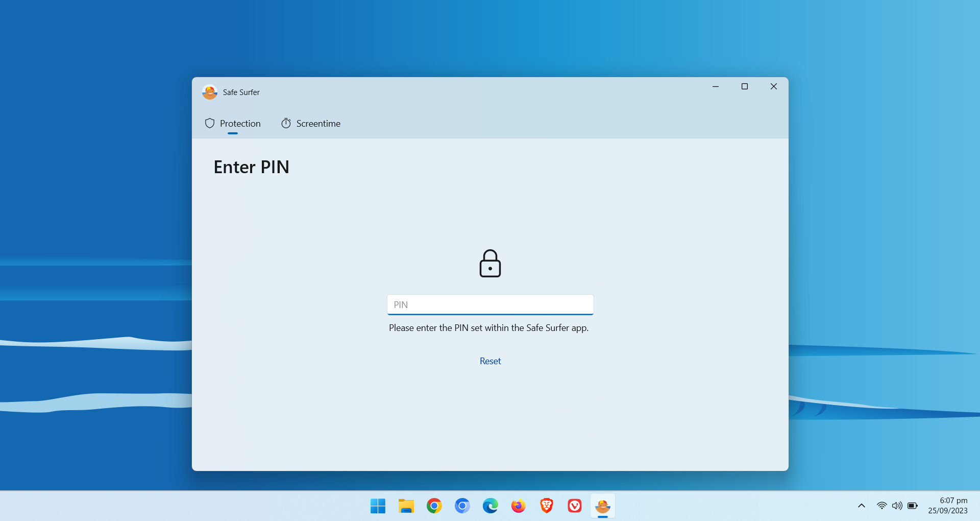Click the Safe Surfer logo in title bar

click(210, 92)
